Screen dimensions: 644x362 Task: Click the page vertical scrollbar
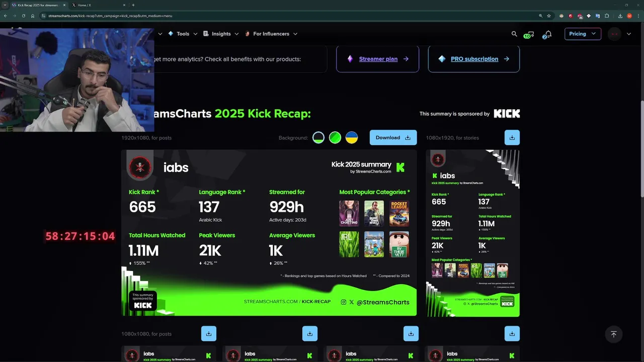[642, 149]
